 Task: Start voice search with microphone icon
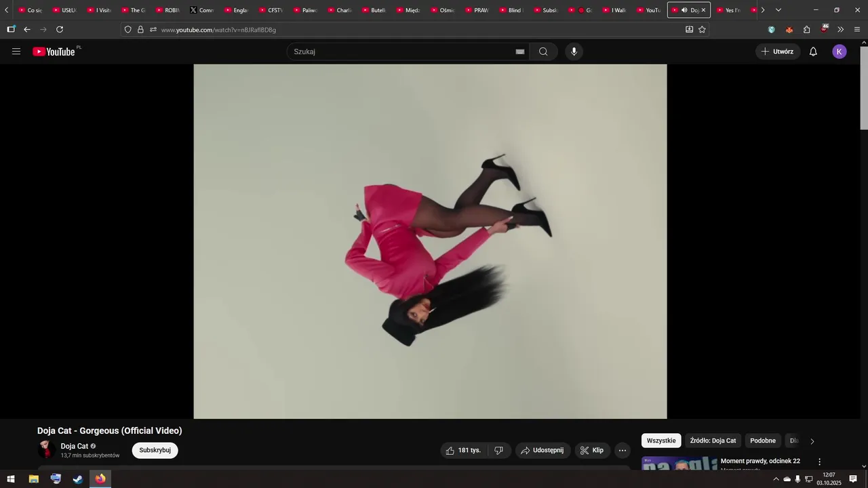click(574, 52)
